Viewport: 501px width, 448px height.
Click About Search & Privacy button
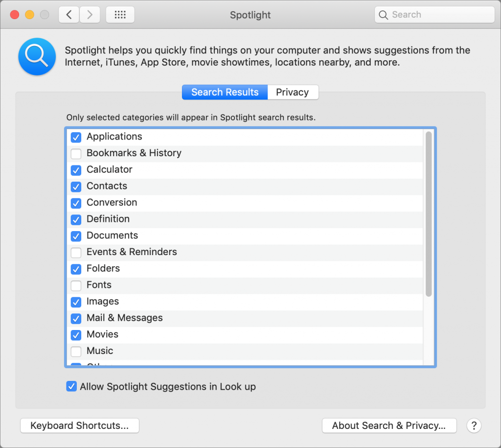click(x=389, y=425)
